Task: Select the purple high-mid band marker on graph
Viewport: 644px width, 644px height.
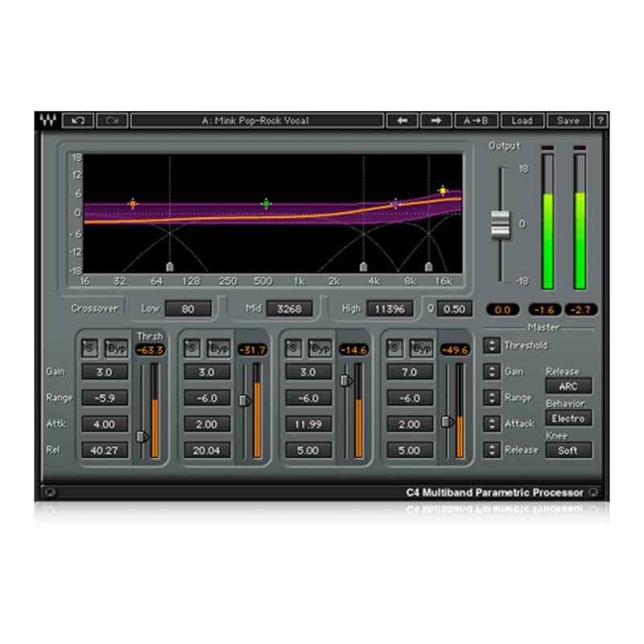Action: point(395,204)
